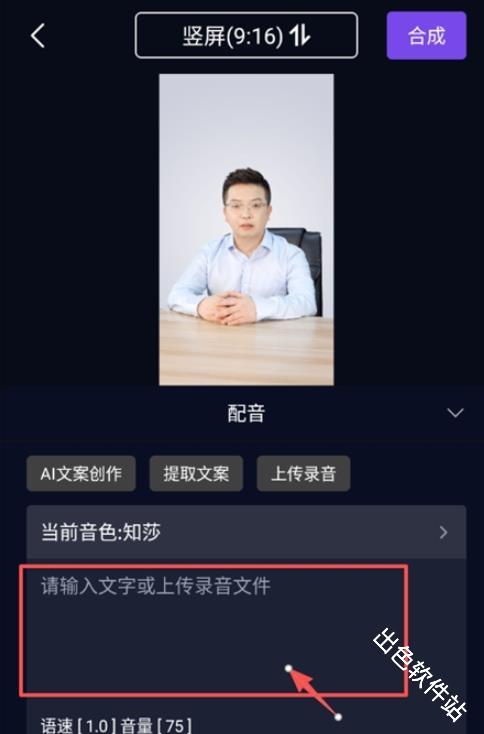Image resolution: width=484 pixels, height=734 pixels.
Task: Tap the placeholder text 请输入文字或上传录音文件
Action: coord(155,586)
